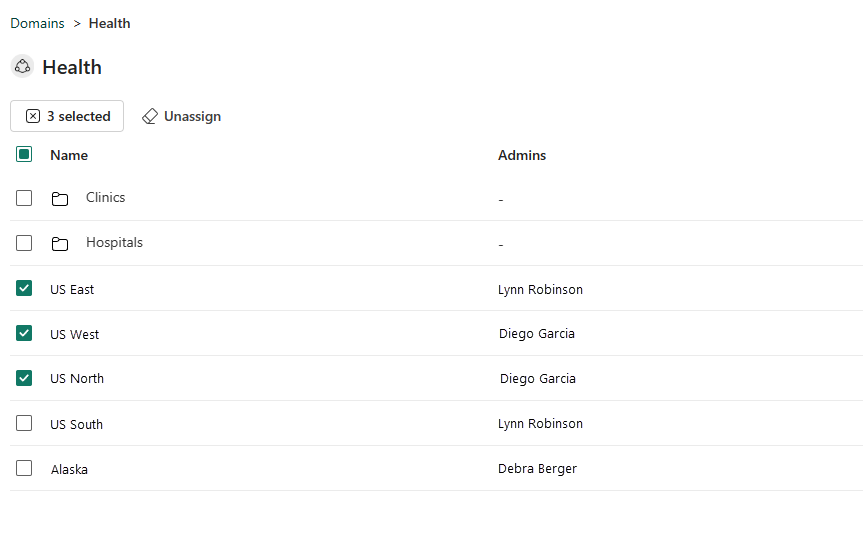Toggle the select-all header checkbox
This screenshot has height=541, width=863.
[x=24, y=155]
